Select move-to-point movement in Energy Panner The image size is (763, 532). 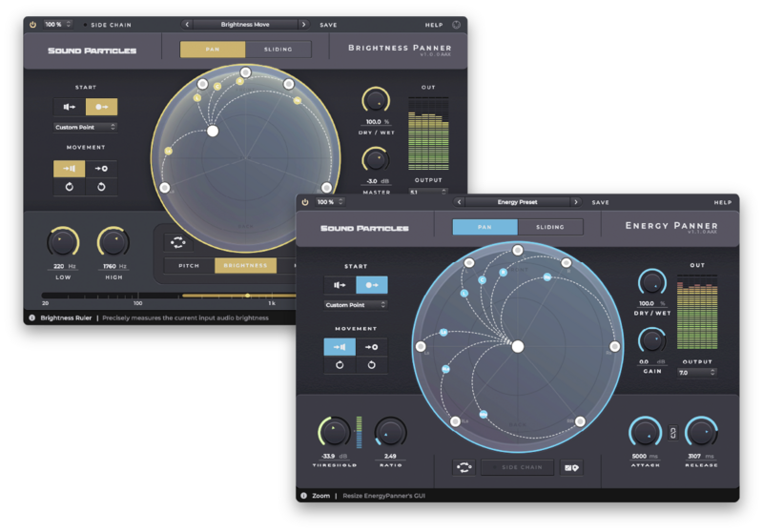(x=372, y=347)
